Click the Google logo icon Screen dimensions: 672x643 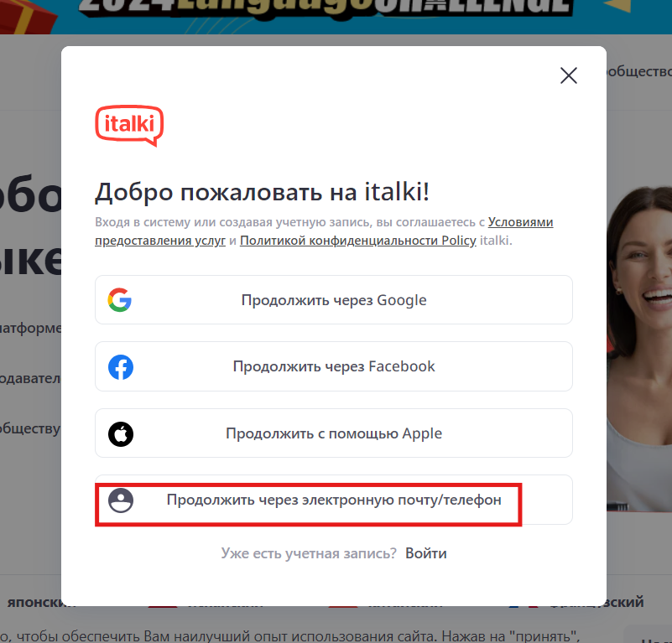click(x=120, y=300)
